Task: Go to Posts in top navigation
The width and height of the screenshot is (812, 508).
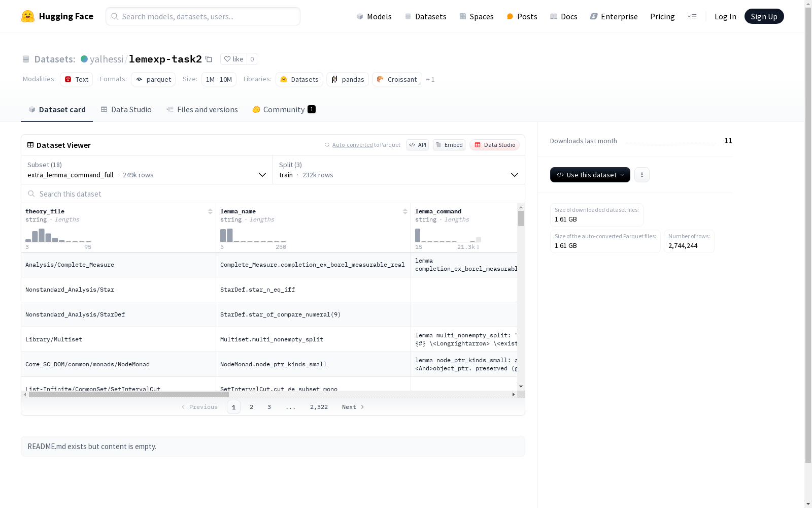Action: (x=522, y=16)
